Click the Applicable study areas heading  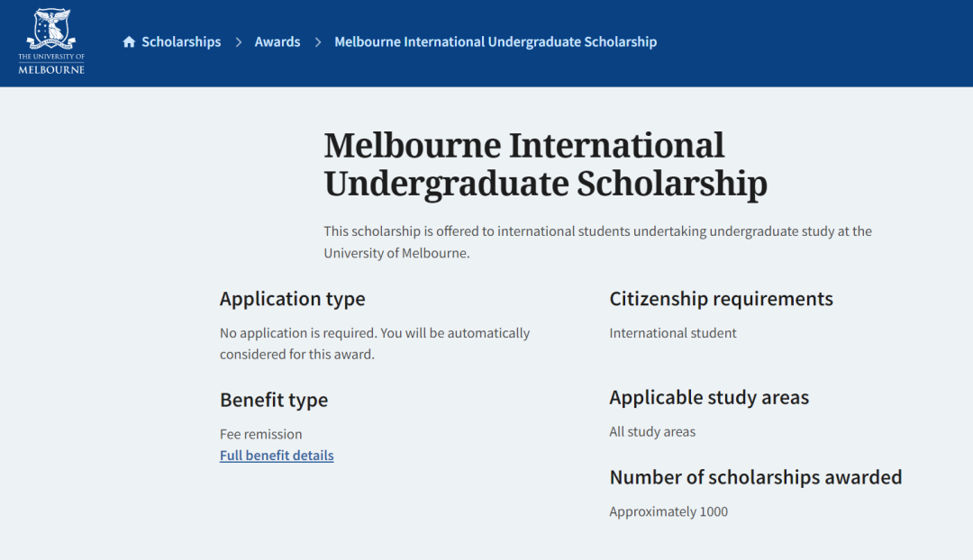(709, 397)
